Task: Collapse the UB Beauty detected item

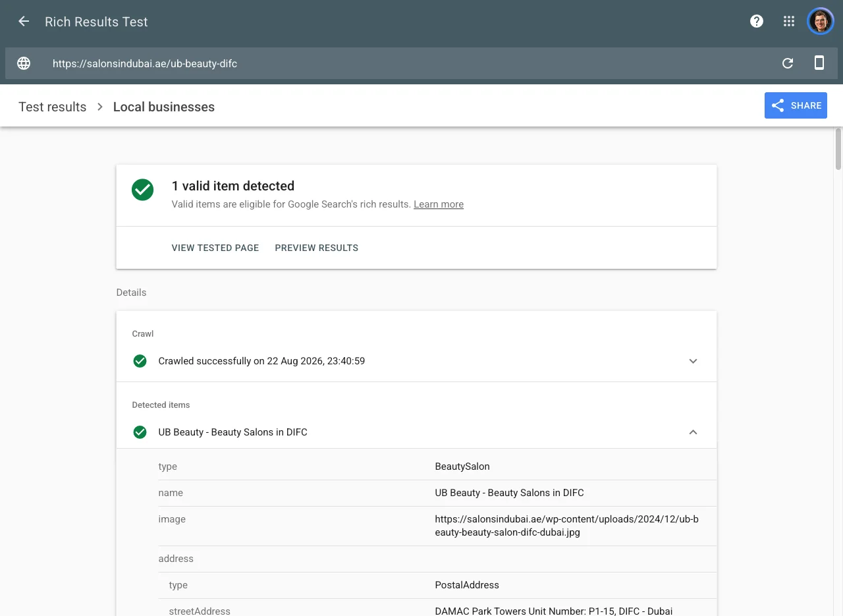Action: point(693,432)
